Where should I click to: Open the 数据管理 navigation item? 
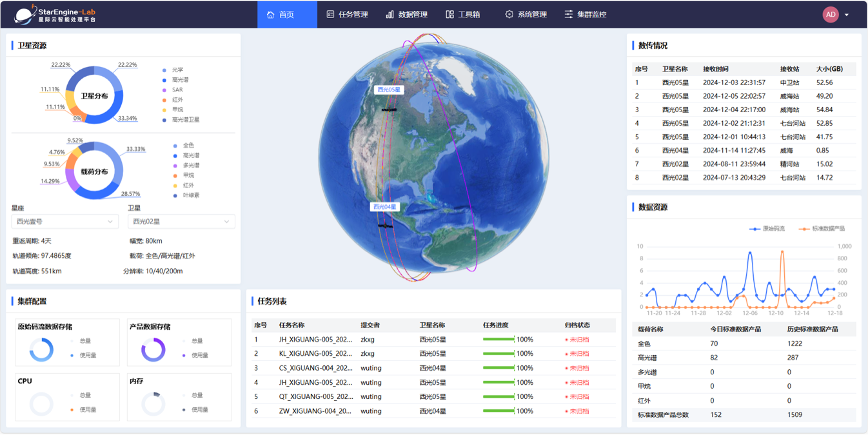[x=406, y=14]
